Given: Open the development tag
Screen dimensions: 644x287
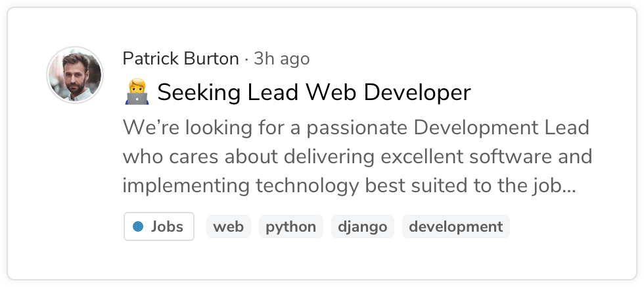Looking at the screenshot, I should 456,226.
